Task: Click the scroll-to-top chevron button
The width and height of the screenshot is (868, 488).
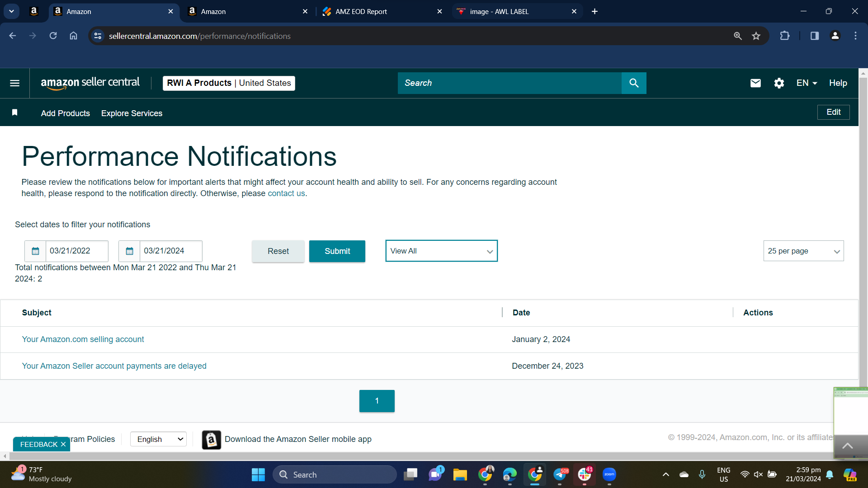Action: [x=848, y=446]
